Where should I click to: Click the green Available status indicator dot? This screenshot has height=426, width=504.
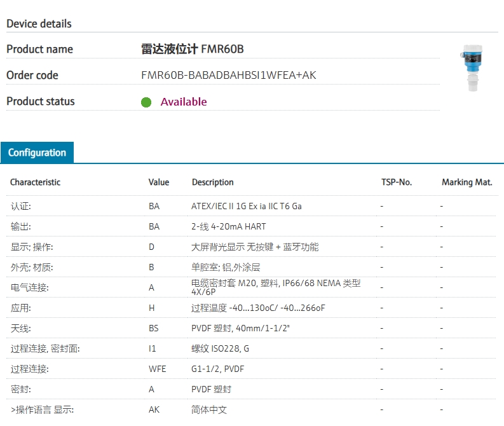146,102
